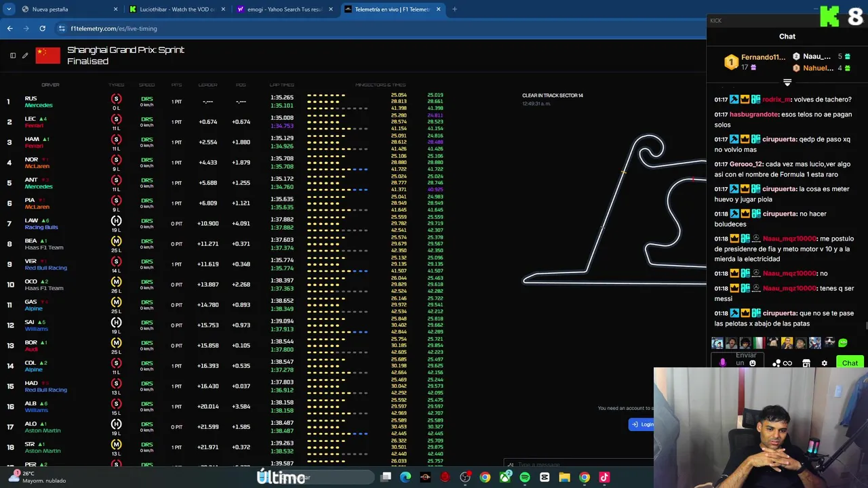Viewport: 868px width, 488px height.
Task: Select driver COL Alpine name
Action: 36,366
